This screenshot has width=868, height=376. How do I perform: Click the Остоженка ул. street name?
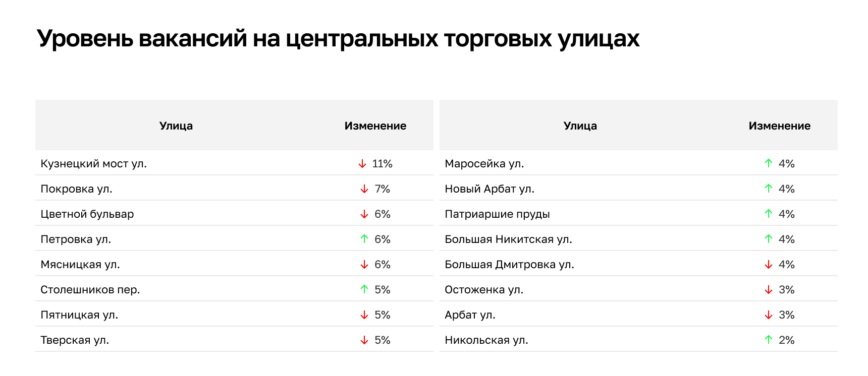tap(483, 290)
